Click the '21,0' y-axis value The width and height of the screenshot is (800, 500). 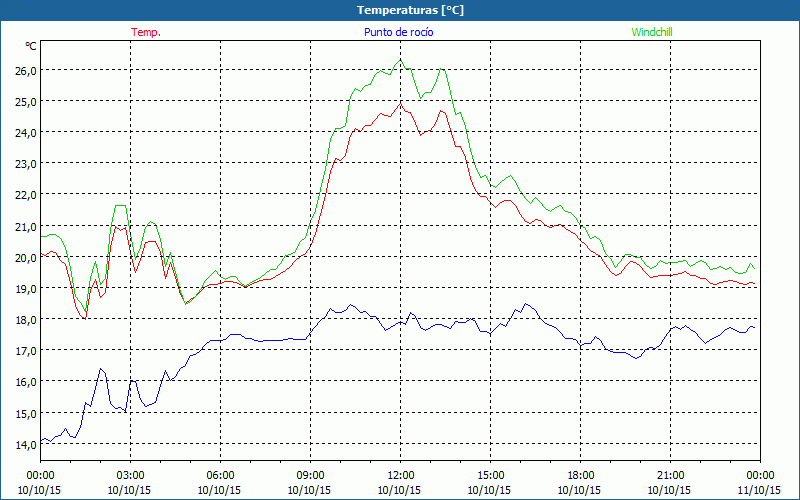pos(27,227)
